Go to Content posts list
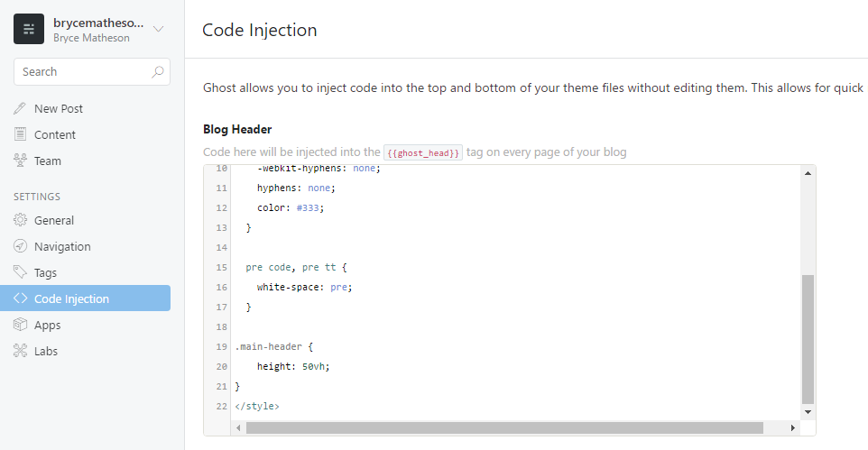The width and height of the screenshot is (868, 450). pos(55,134)
